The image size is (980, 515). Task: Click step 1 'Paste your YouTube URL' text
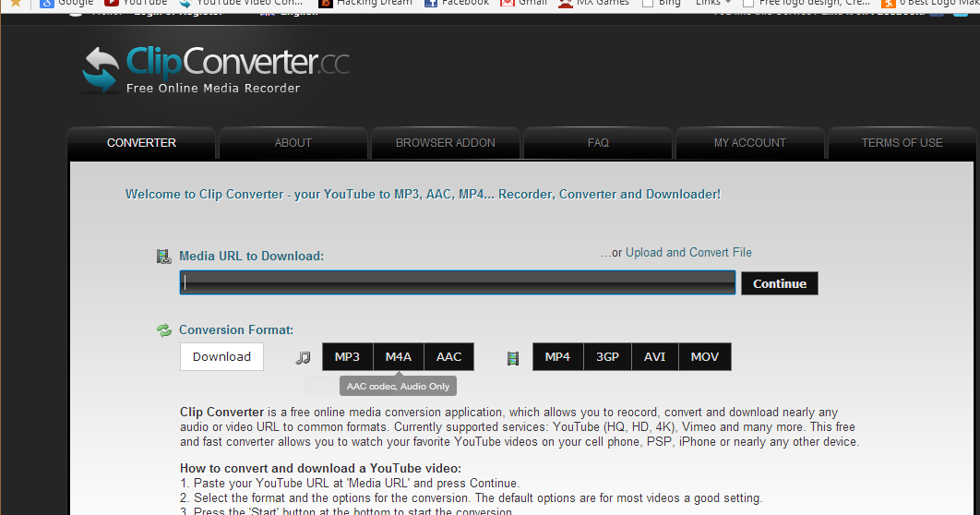tap(350, 483)
